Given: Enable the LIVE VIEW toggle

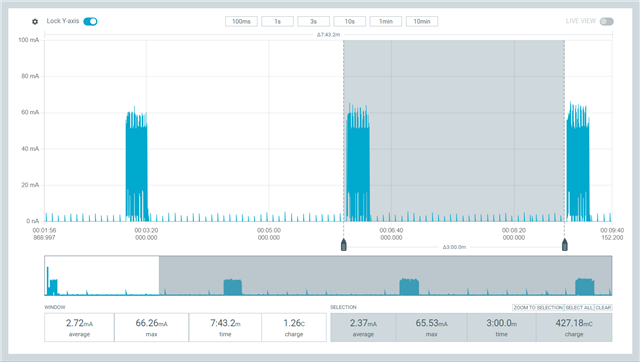Looking at the screenshot, I should coord(607,21).
